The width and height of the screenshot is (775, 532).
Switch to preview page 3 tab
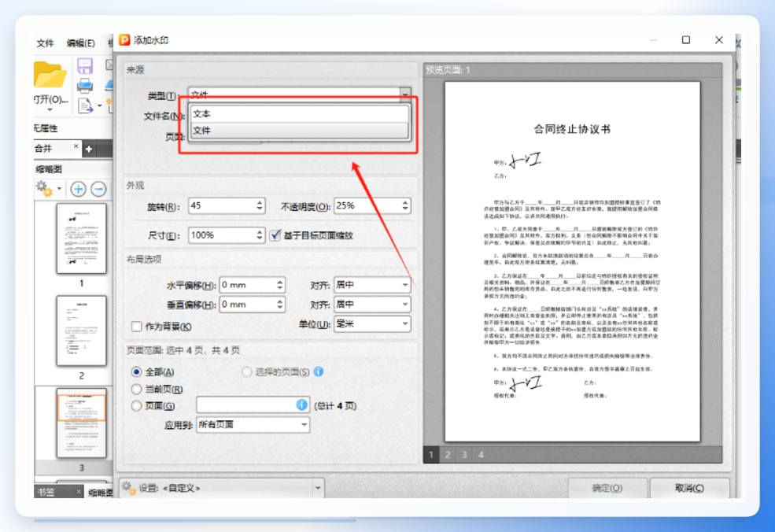click(x=464, y=455)
